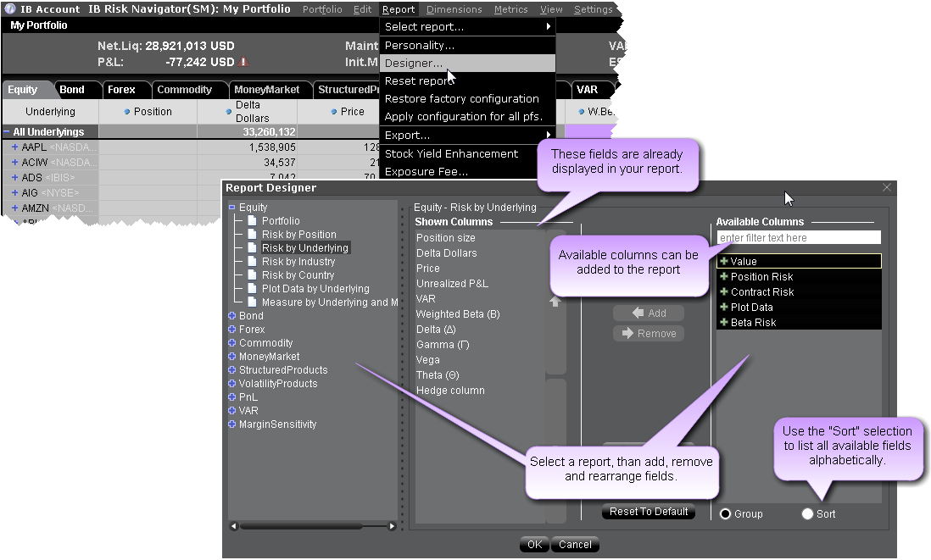Click the IB Account logo icon
The width and height of the screenshot is (931, 560).
tap(9, 9)
